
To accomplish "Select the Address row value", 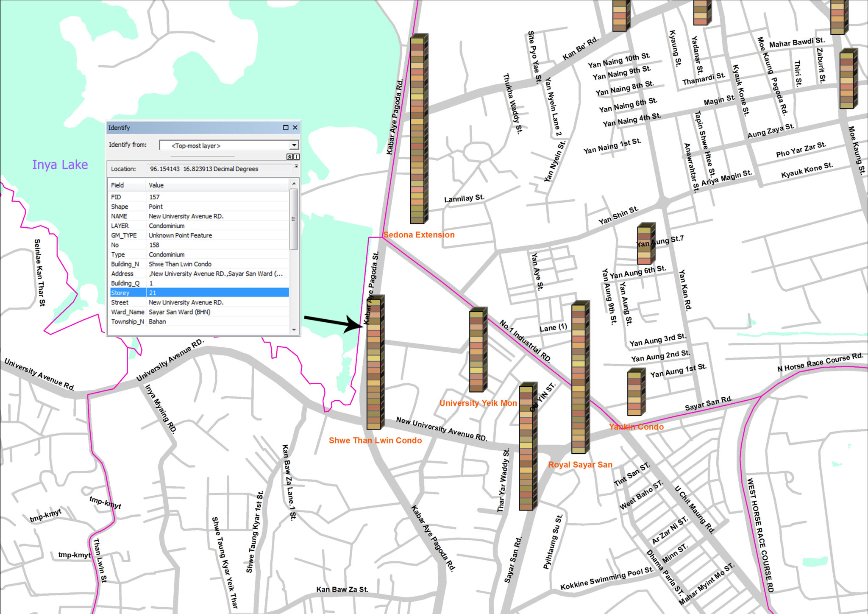I will (x=216, y=274).
